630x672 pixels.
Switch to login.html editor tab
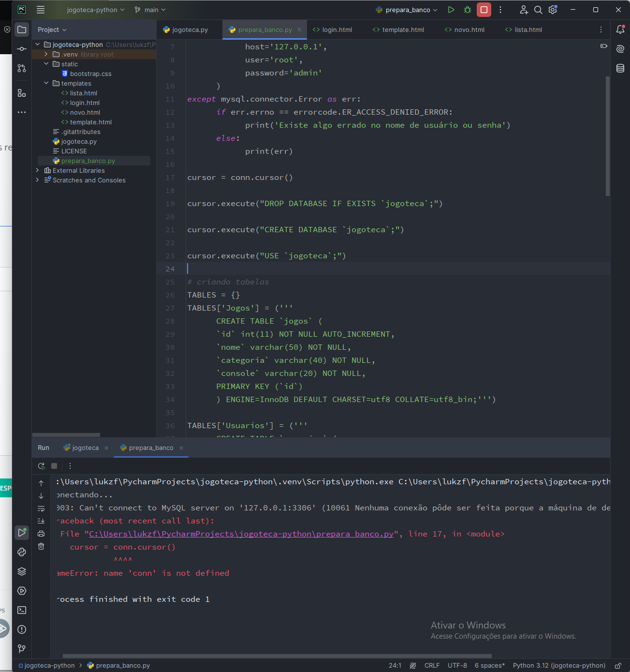pos(332,30)
